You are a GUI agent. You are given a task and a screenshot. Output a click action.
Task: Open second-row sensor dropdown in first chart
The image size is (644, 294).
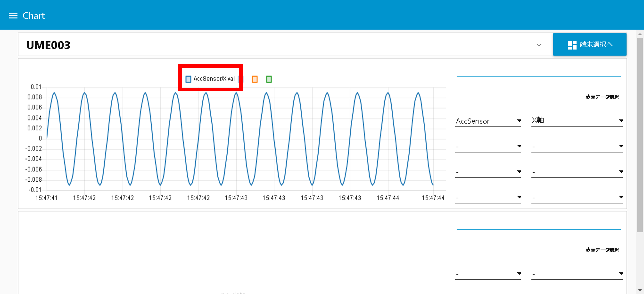pyautogui.click(x=488, y=146)
